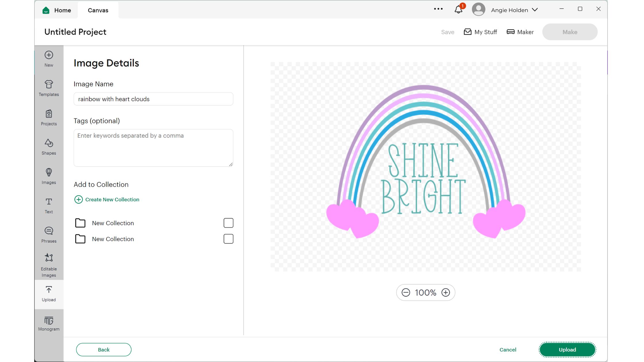Open the Monogram tool
Screen dimensions: 644x362
click(49, 324)
